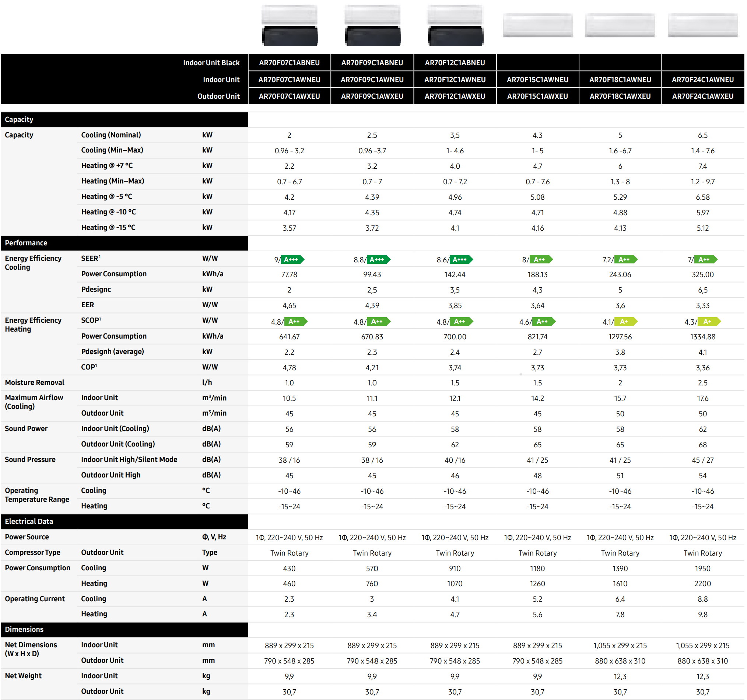Screen dimensions: 747x700
Task: Click model cell AR70F15C1AWNEU
Action: [538, 80]
